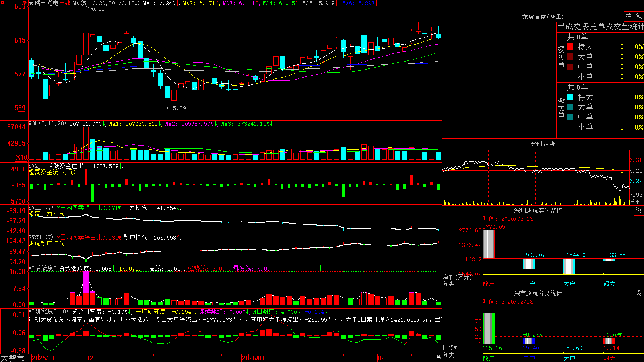Click the 5.39 low price label
This screenshot has height=362, width=644.
[x=180, y=108]
